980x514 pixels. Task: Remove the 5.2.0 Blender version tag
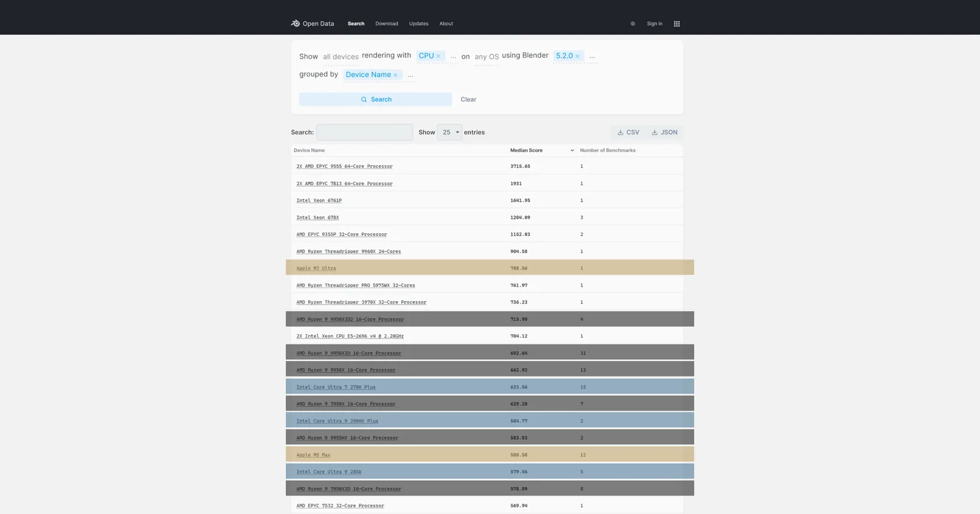(577, 56)
